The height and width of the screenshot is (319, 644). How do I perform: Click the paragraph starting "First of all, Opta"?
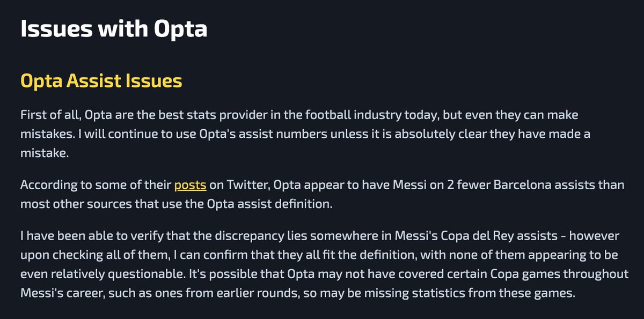coord(305,133)
